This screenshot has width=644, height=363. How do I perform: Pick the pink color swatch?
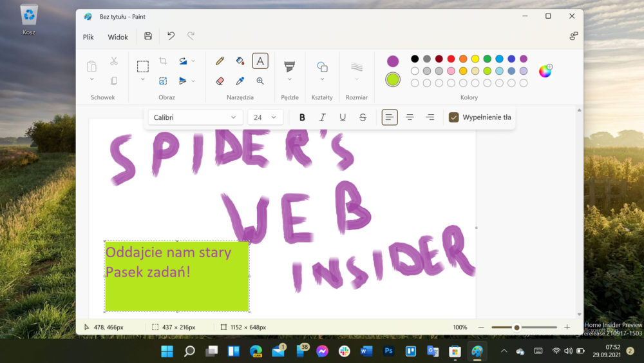[x=451, y=71]
